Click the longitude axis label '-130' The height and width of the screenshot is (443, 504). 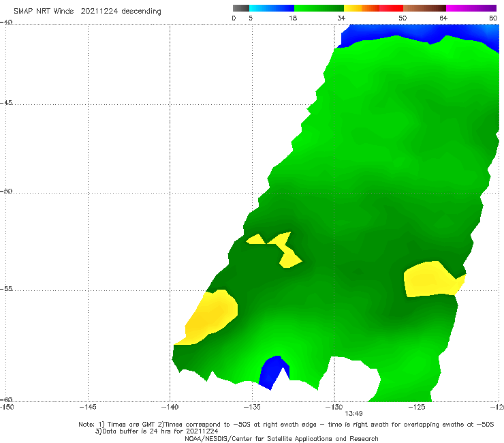pos(334,407)
